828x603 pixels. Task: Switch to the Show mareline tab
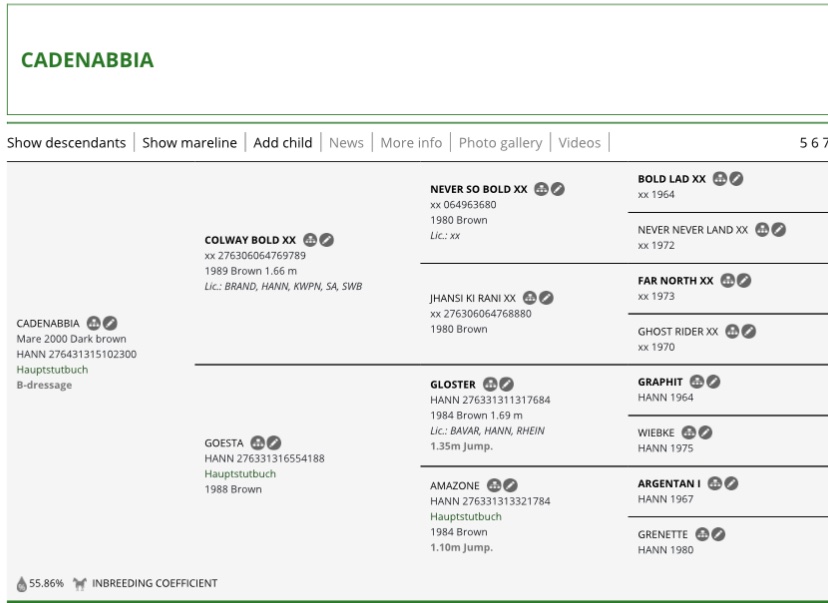(x=189, y=142)
